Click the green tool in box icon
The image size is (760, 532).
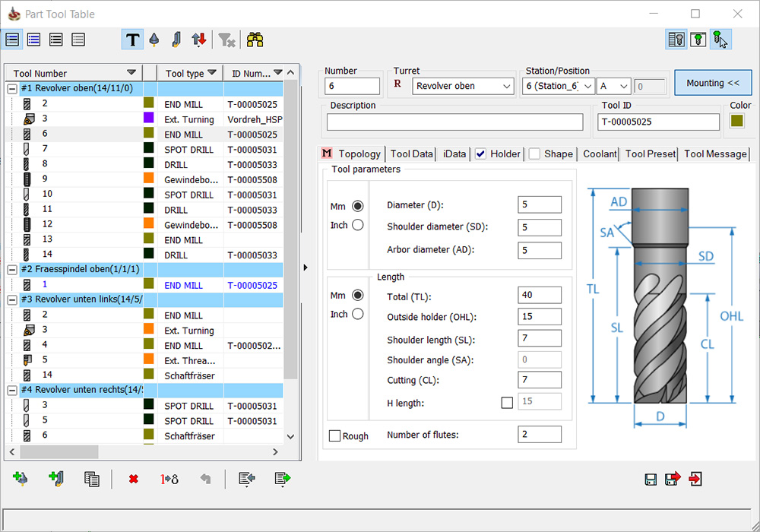698,40
